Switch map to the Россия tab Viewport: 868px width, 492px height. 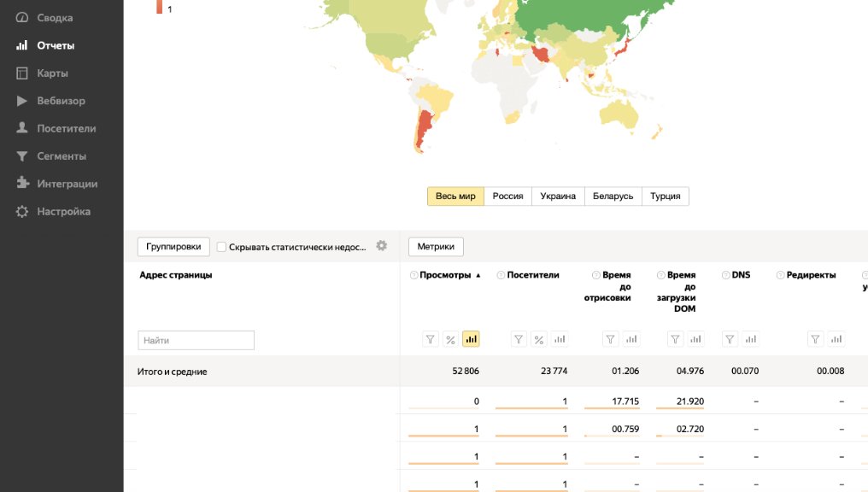click(507, 196)
